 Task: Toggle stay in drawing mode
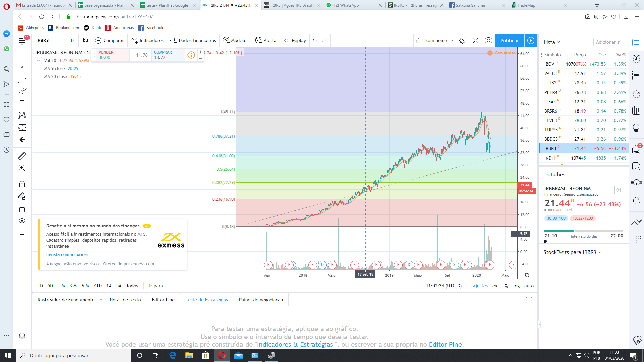(22, 196)
